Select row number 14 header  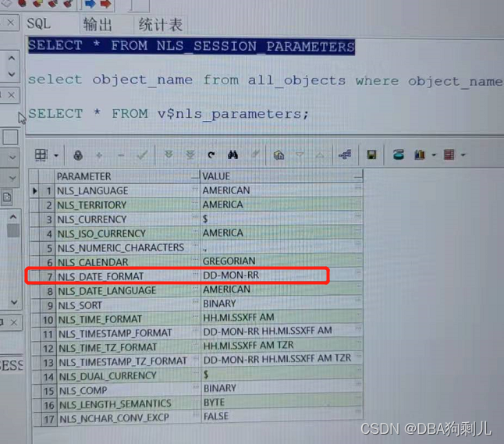[x=48, y=376]
